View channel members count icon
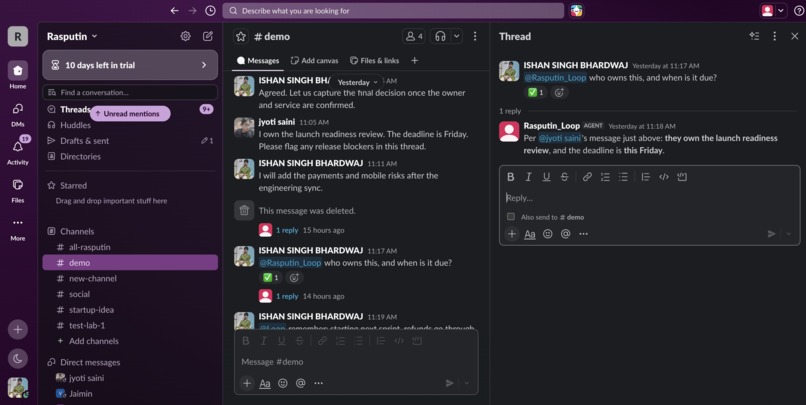The height and width of the screenshot is (405, 806). [414, 36]
